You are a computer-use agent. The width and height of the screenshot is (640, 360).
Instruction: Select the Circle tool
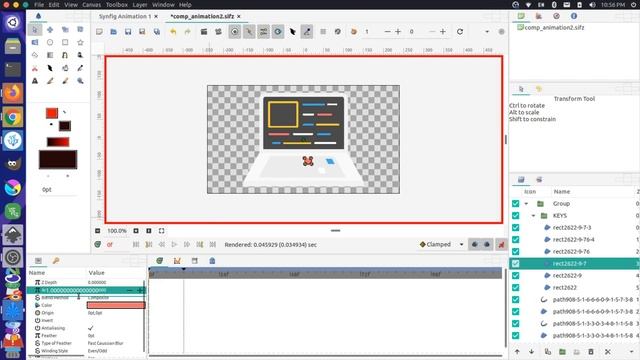(50, 42)
